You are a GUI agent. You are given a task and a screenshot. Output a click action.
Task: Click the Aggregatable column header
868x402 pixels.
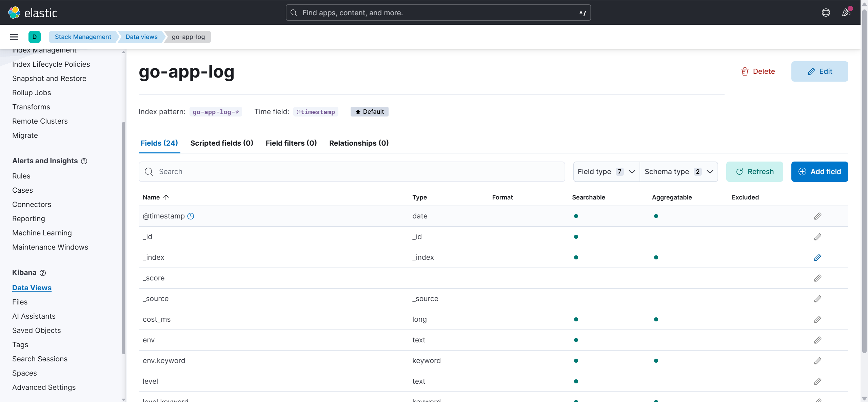672,197
